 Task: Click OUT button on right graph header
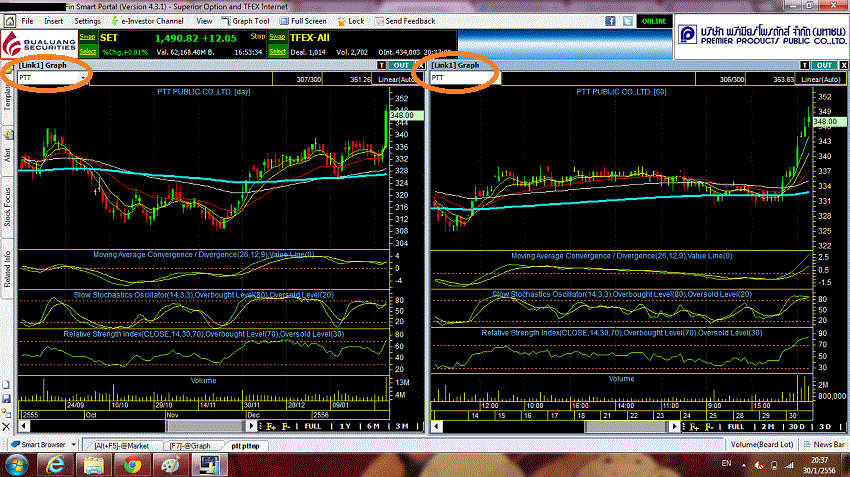click(x=825, y=65)
